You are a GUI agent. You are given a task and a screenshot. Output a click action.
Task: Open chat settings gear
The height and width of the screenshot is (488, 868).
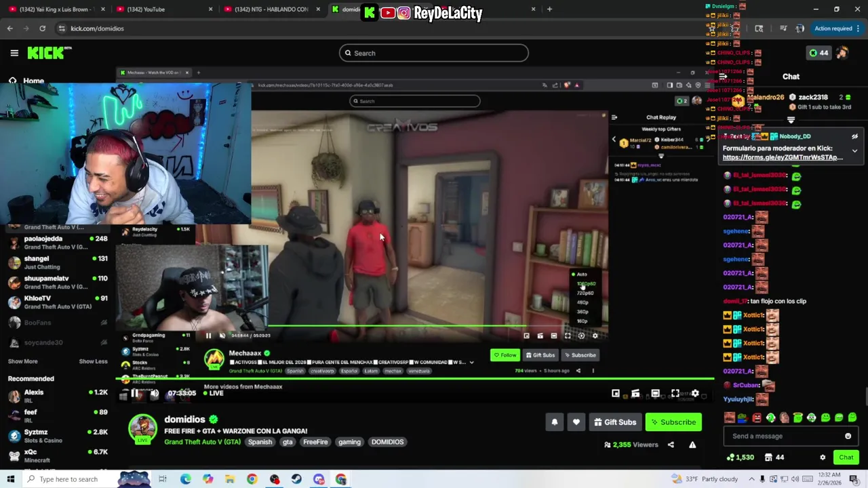click(x=823, y=457)
